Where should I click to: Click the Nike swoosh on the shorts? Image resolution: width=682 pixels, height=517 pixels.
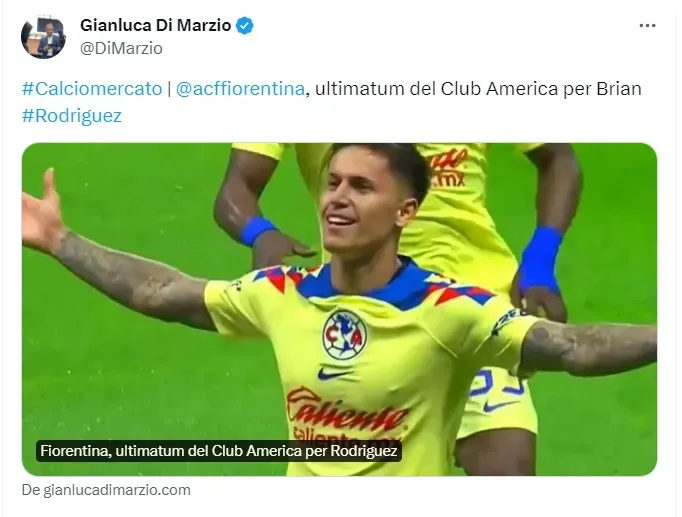[x=499, y=407]
